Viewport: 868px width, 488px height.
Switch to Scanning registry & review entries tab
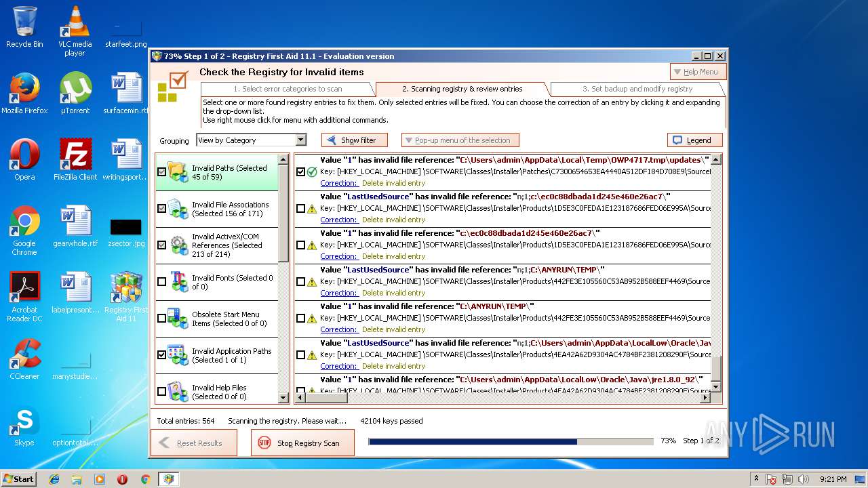click(462, 89)
